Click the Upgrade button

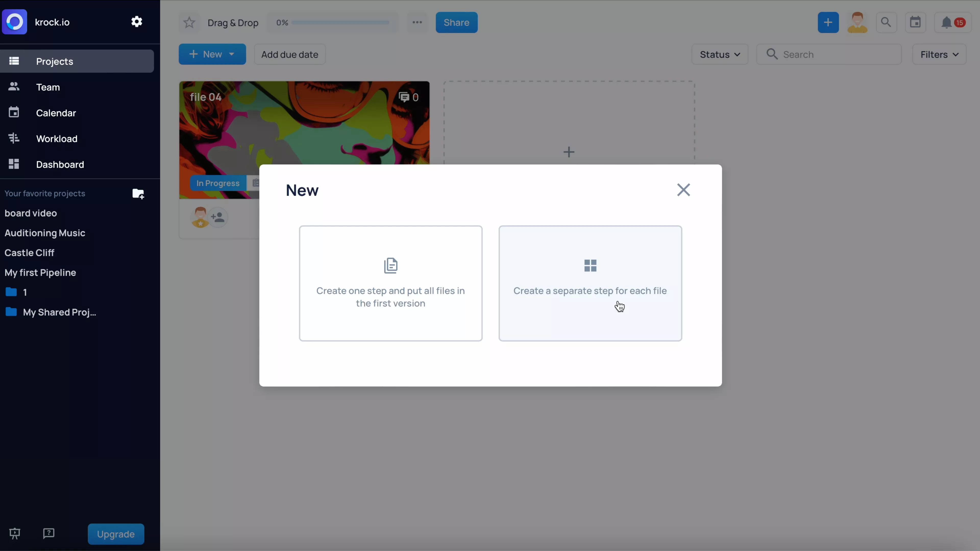click(116, 534)
